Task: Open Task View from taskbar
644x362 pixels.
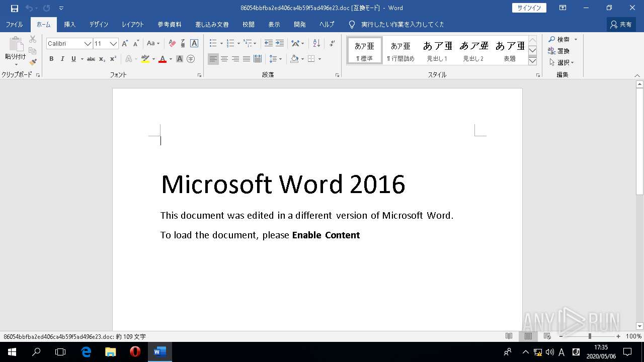Action: (x=60, y=352)
